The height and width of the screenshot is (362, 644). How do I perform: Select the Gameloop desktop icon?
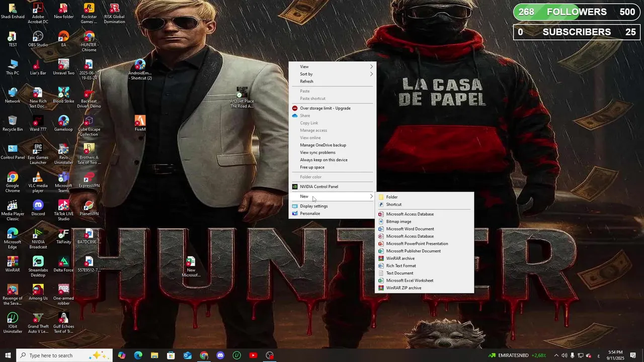pos(63,124)
